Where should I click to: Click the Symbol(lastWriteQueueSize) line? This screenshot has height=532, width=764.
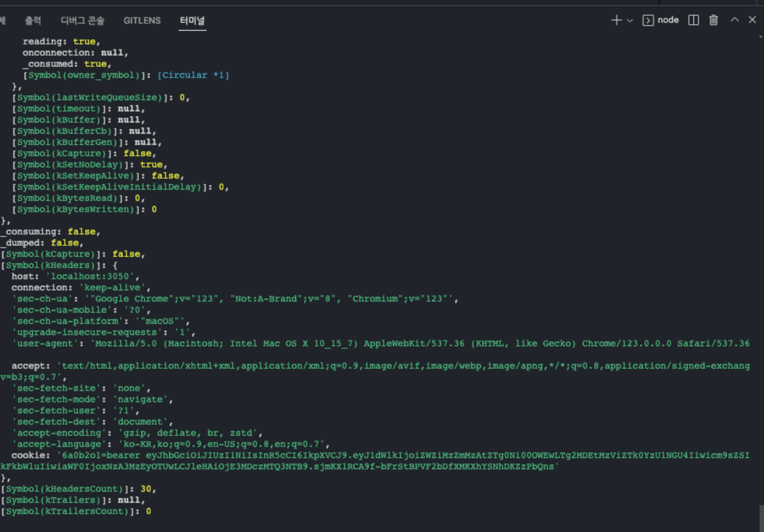tap(101, 97)
